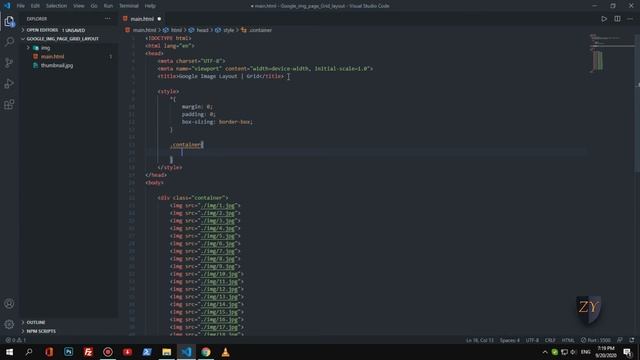Viewport: 640px width, 360px height.
Task: Open the editor More Actions ellipsis
Action: (630, 19)
